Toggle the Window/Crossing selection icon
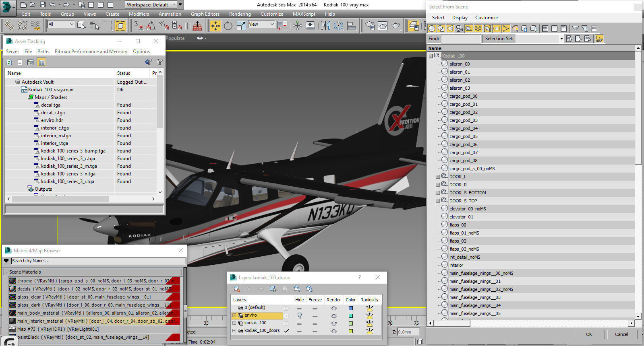 tap(120, 26)
